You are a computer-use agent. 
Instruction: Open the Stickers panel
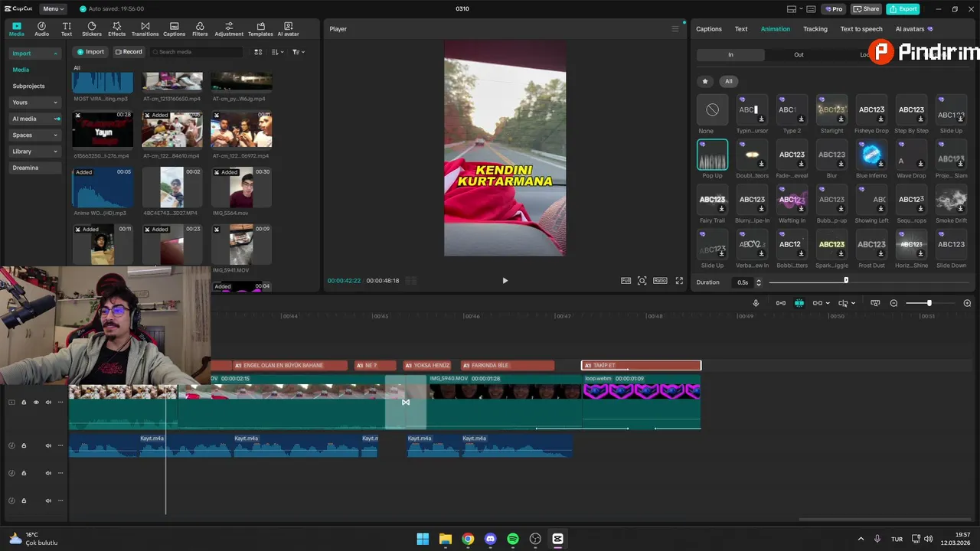point(92,29)
